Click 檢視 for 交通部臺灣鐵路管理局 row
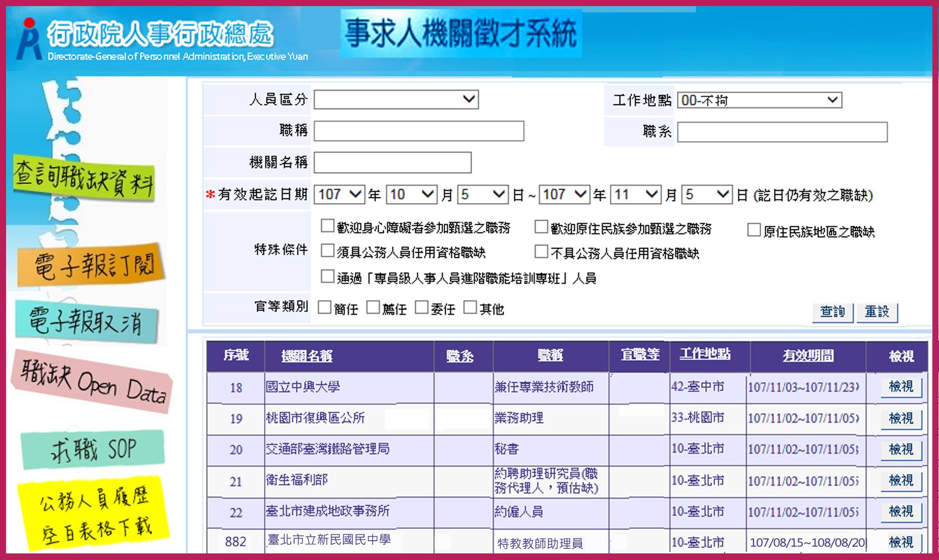939x560 pixels. tap(901, 450)
